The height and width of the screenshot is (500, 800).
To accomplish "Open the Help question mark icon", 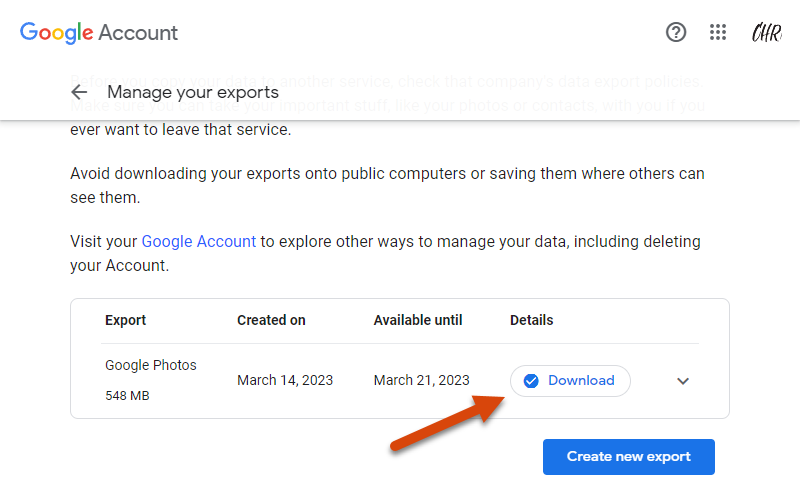I will [x=676, y=32].
